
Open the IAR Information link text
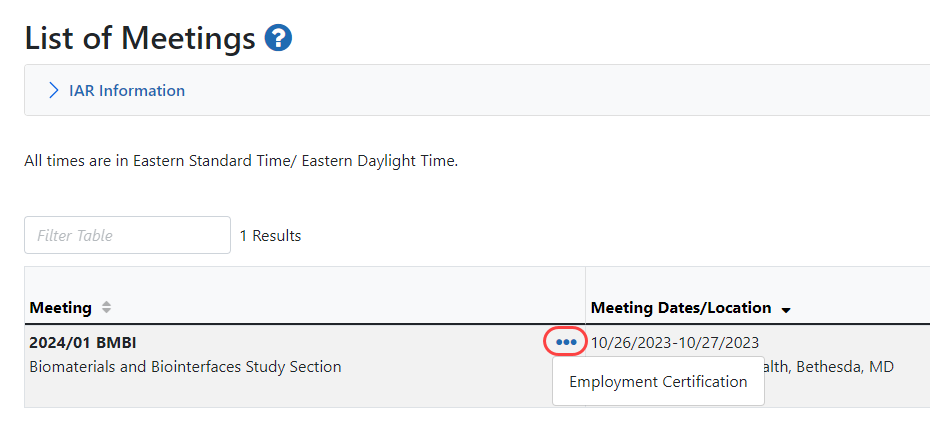click(x=127, y=91)
